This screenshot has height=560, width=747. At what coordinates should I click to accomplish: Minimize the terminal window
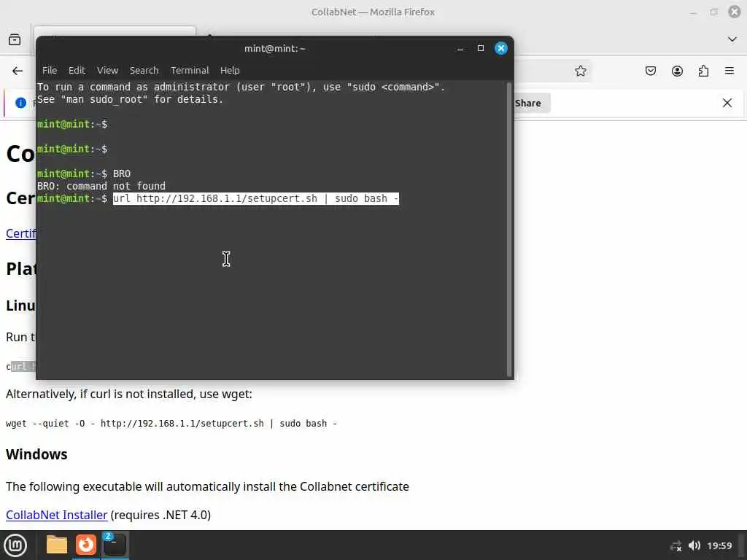click(x=460, y=48)
